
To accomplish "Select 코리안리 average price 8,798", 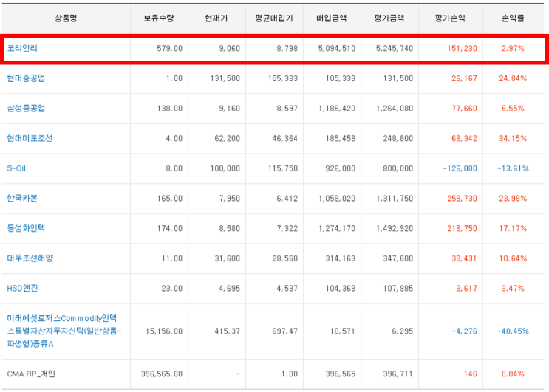I will (x=287, y=49).
